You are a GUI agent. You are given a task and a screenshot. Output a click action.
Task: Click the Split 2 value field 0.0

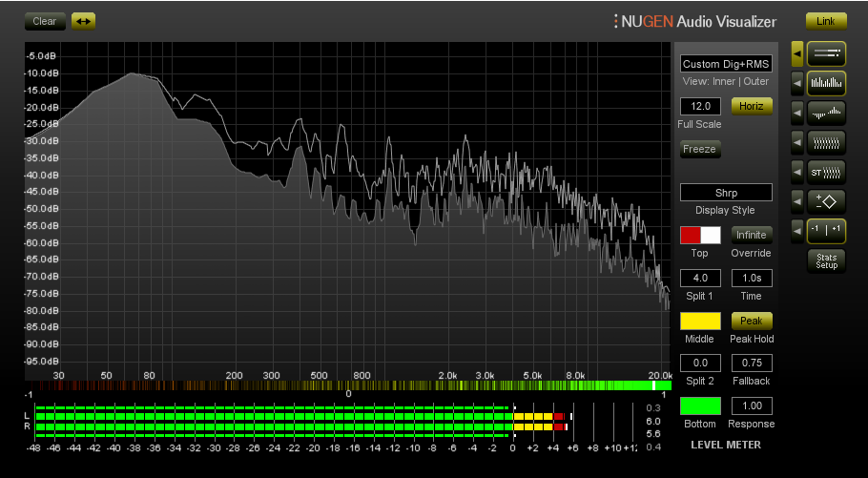pyautogui.click(x=700, y=363)
